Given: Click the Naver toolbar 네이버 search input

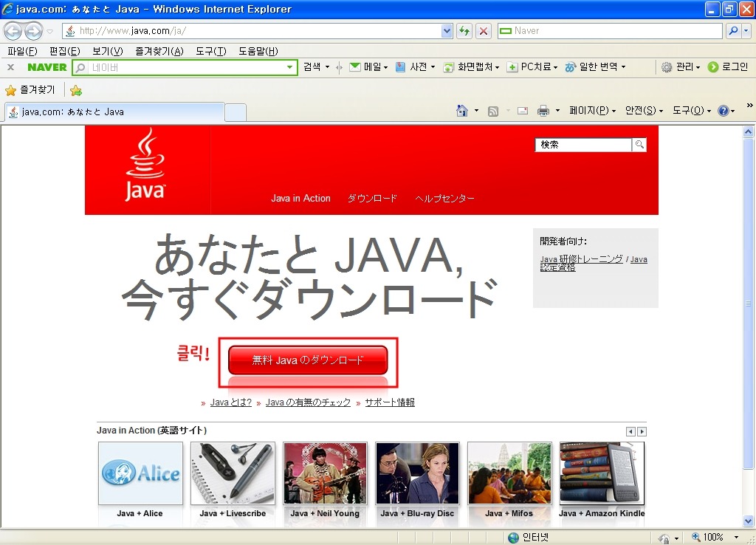Looking at the screenshot, I should coord(187,67).
